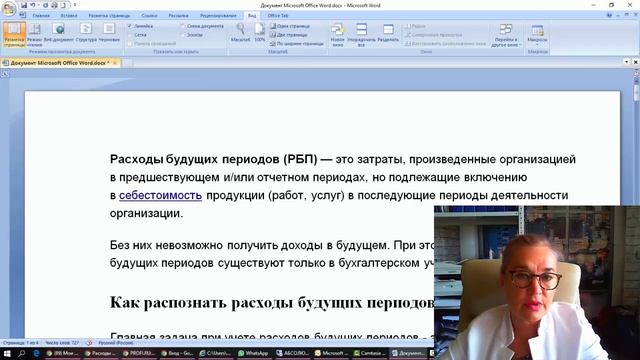The image size is (640, 360).
Task: Open the Ссылки ribbon tab
Action: tap(149, 16)
